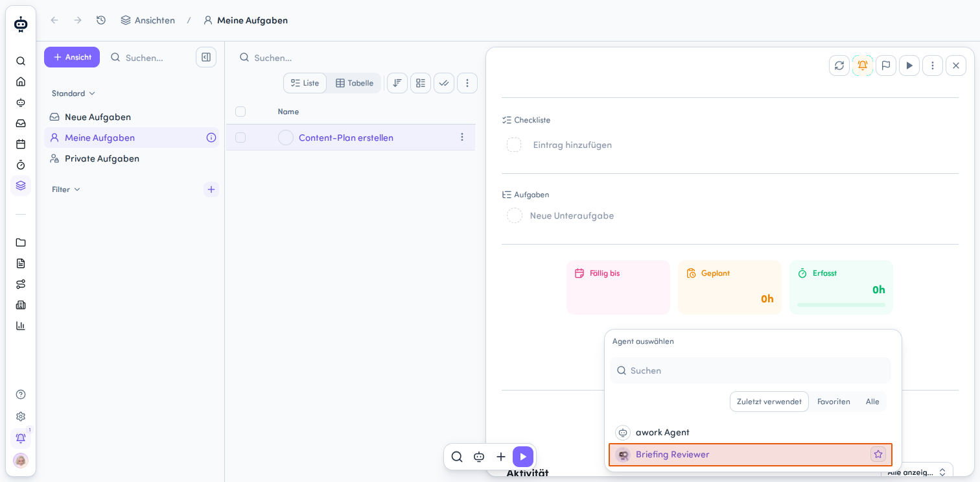Screen dimensions: 980x482
Task: Open three-dot menu on Content-Plan erstellen row
Action: pos(462,137)
